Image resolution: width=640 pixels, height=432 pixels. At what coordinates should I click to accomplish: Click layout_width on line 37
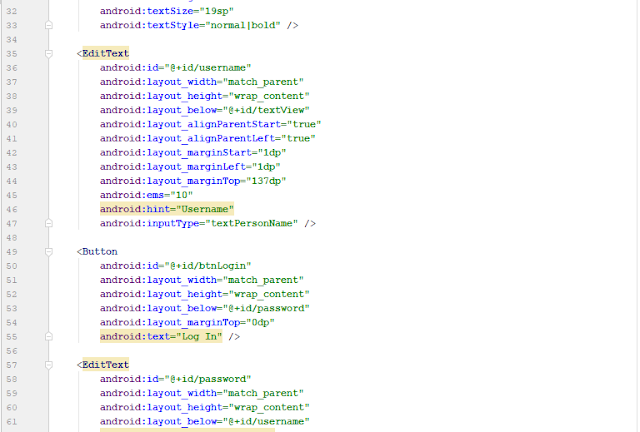point(182,82)
